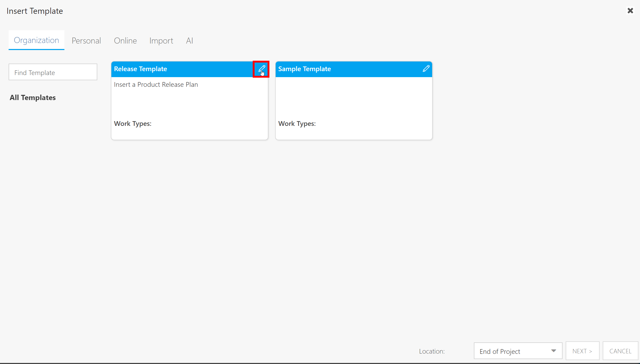Open the Import tab

161,41
